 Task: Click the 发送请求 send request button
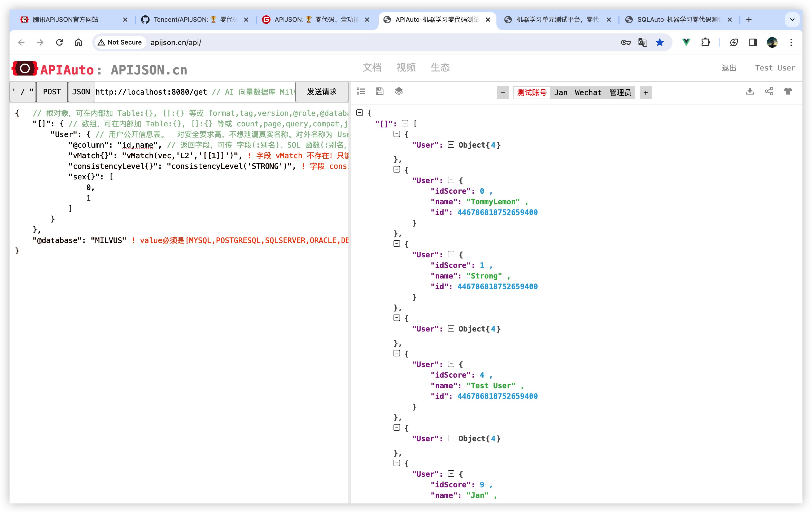322,92
